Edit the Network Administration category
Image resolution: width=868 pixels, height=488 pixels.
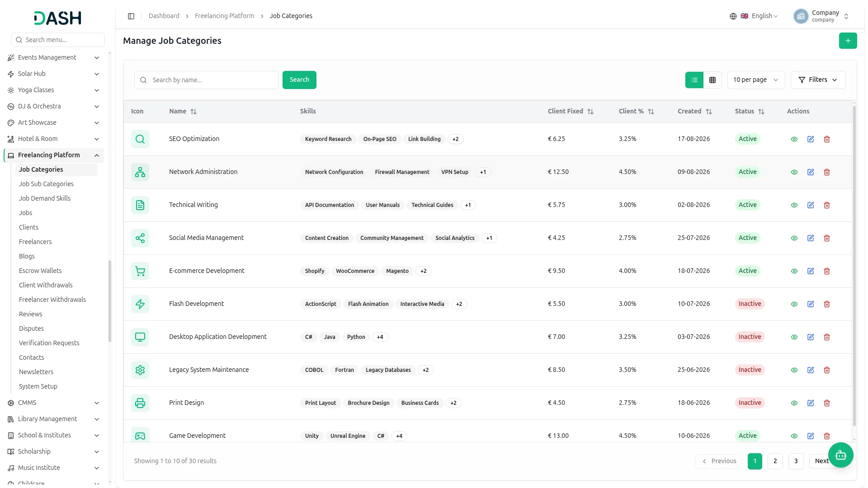pos(811,172)
